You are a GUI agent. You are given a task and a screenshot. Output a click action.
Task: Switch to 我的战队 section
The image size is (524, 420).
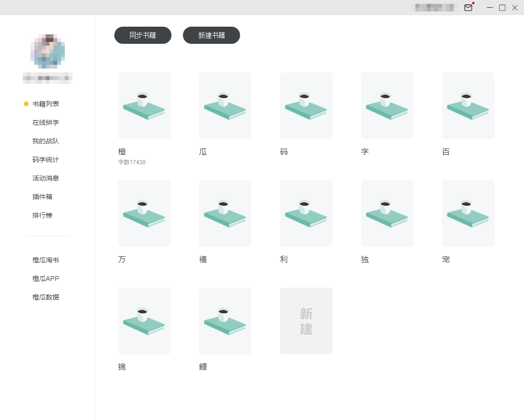coord(46,141)
